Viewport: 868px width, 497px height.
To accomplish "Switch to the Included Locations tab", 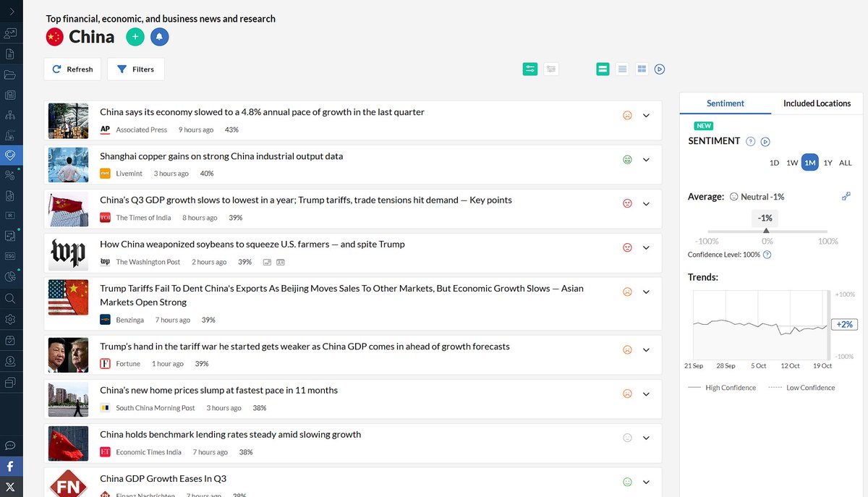I will pos(817,103).
